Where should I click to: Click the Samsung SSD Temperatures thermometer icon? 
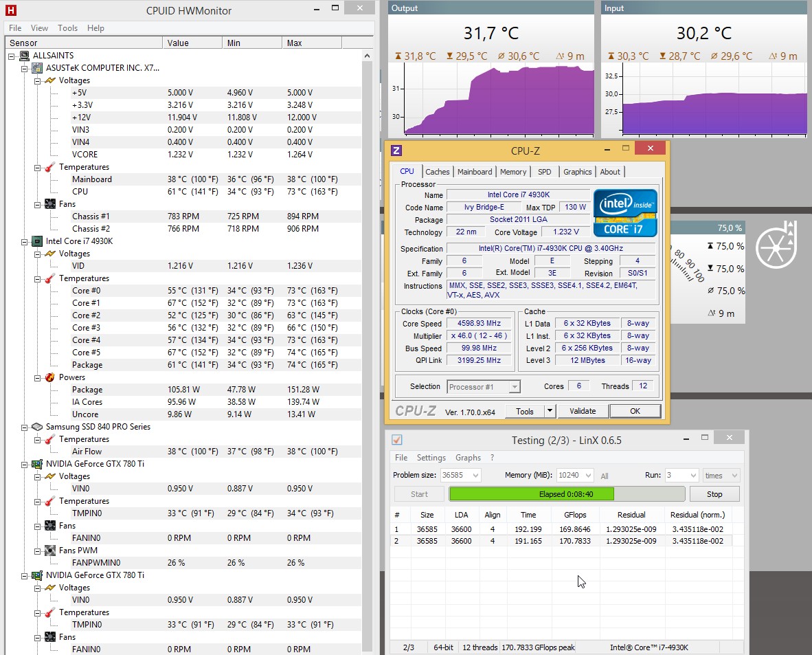pos(49,439)
